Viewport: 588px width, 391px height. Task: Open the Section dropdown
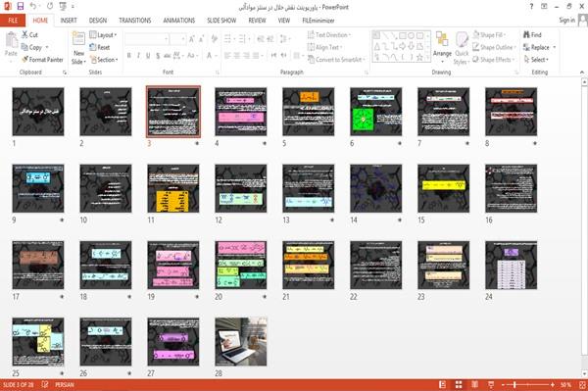point(104,60)
